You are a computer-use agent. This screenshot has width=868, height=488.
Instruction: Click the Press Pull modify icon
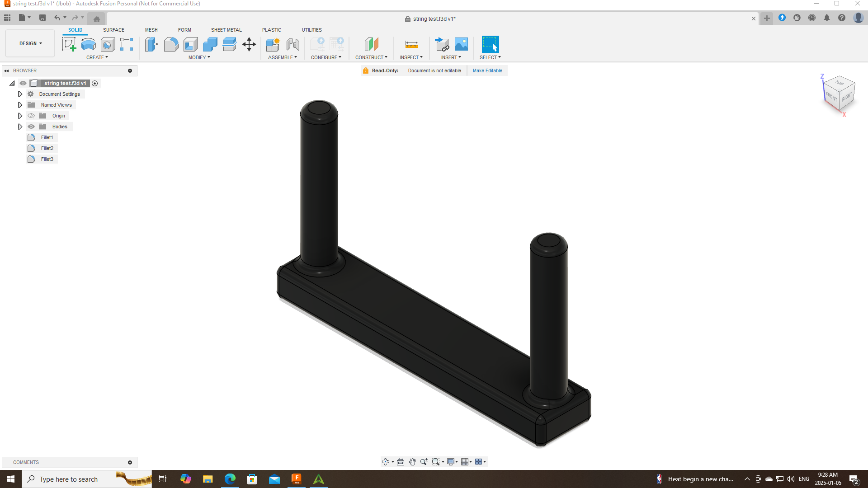point(151,44)
